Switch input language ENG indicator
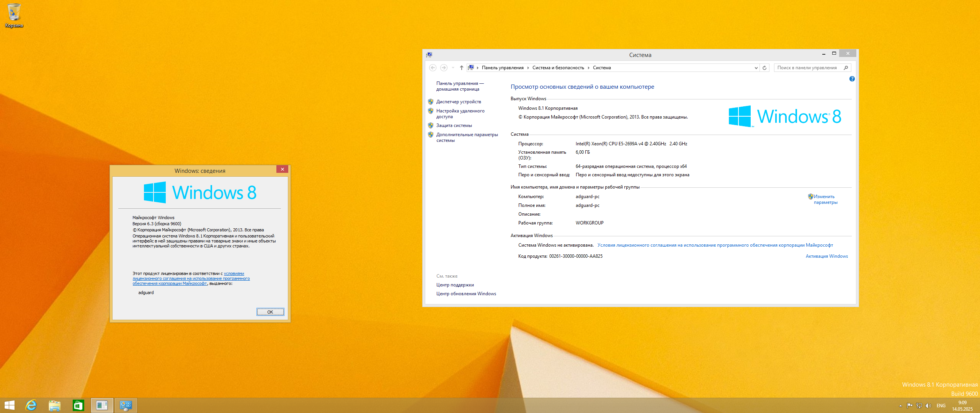980x413 pixels. pos(941,406)
